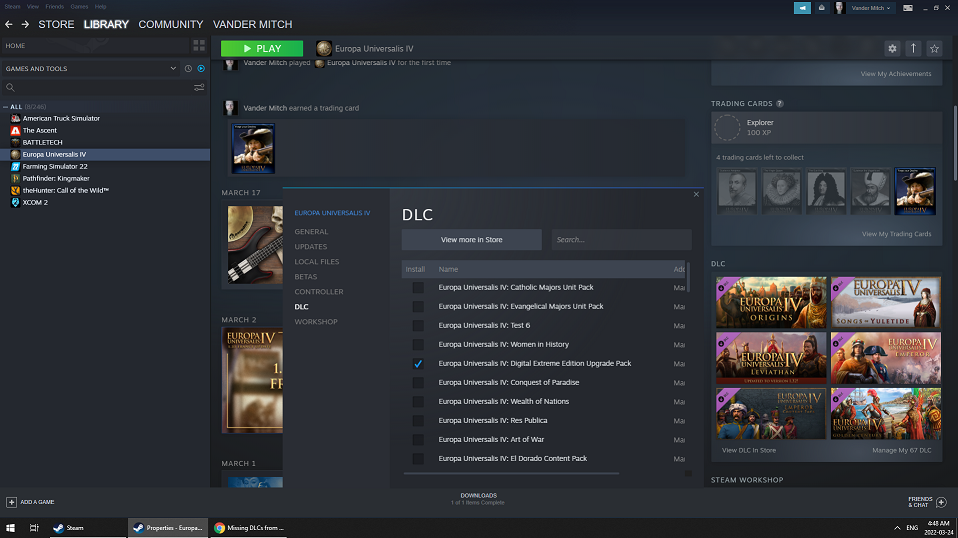The width and height of the screenshot is (958, 538).
Task: Open View menu
Action: click(33, 7)
